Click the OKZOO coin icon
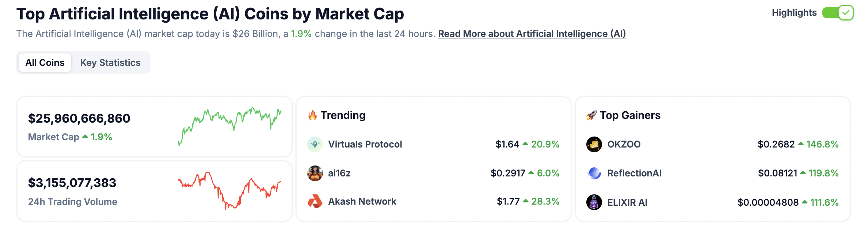Image resolution: width=868 pixels, height=235 pixels. point(594,144)
